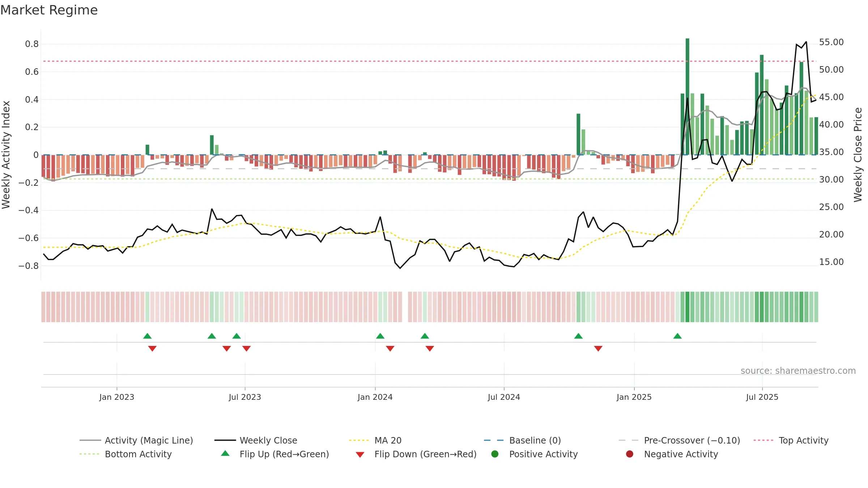Click the 55.00 price axis label
This screenshot has height=488, width=868.
click(831, 42)
